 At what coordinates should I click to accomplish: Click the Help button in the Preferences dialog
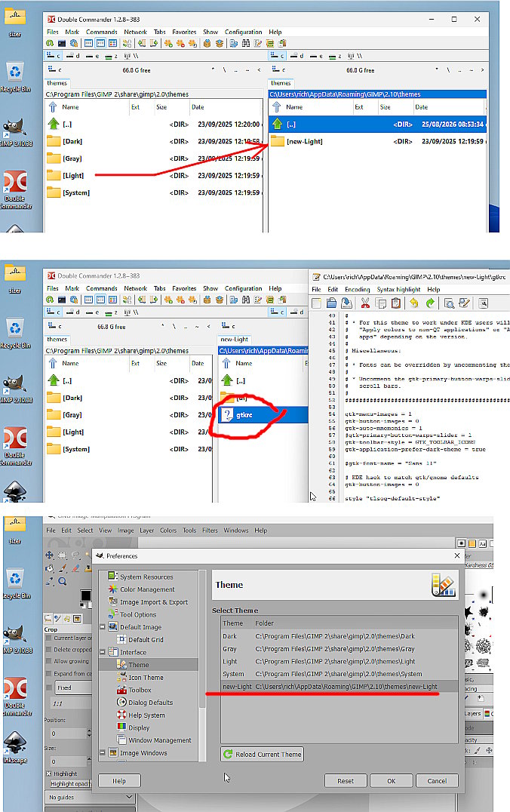(119, 781)
